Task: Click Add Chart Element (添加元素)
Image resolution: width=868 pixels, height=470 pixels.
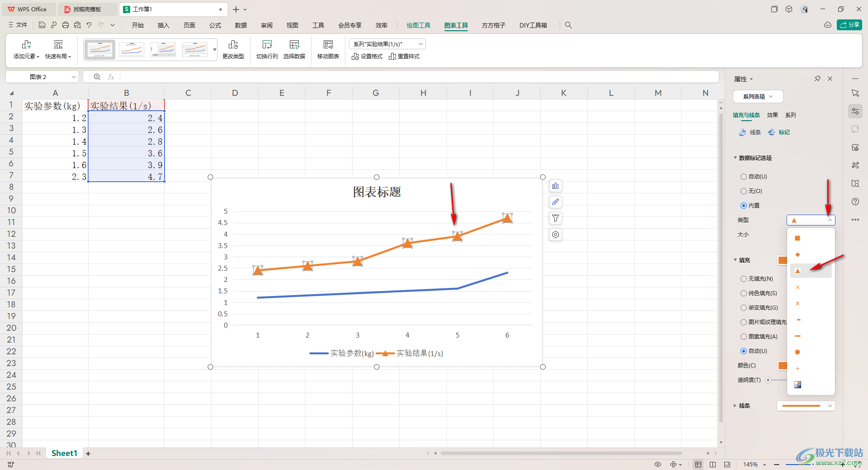Action: 26,50
